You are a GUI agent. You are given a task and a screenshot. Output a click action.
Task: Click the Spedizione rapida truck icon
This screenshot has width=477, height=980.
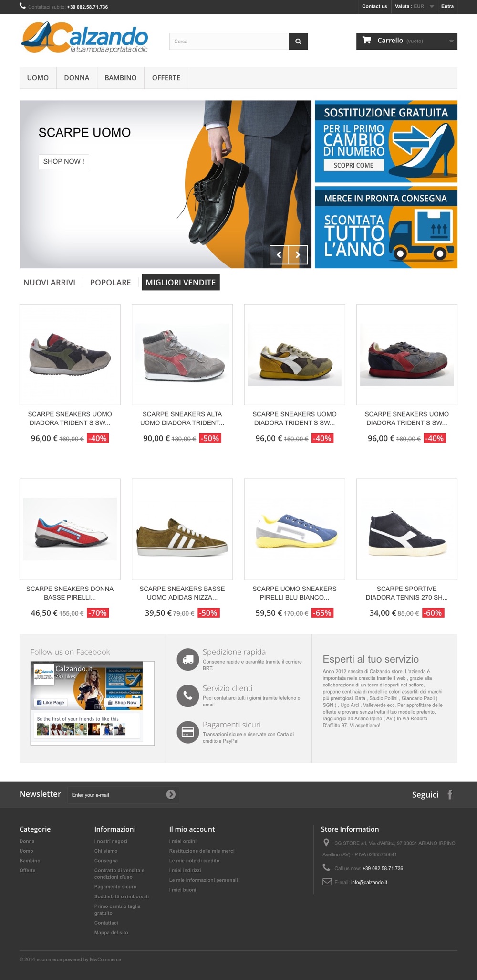(x=188, y=659)
